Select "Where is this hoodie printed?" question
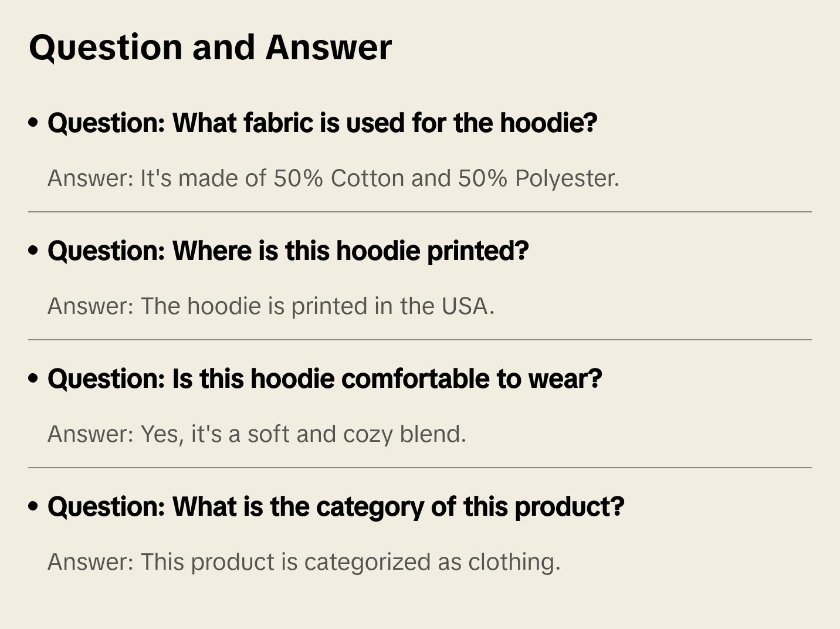This screenshot has width=840, height=629. pyautogui.click(x=288, y=251)
